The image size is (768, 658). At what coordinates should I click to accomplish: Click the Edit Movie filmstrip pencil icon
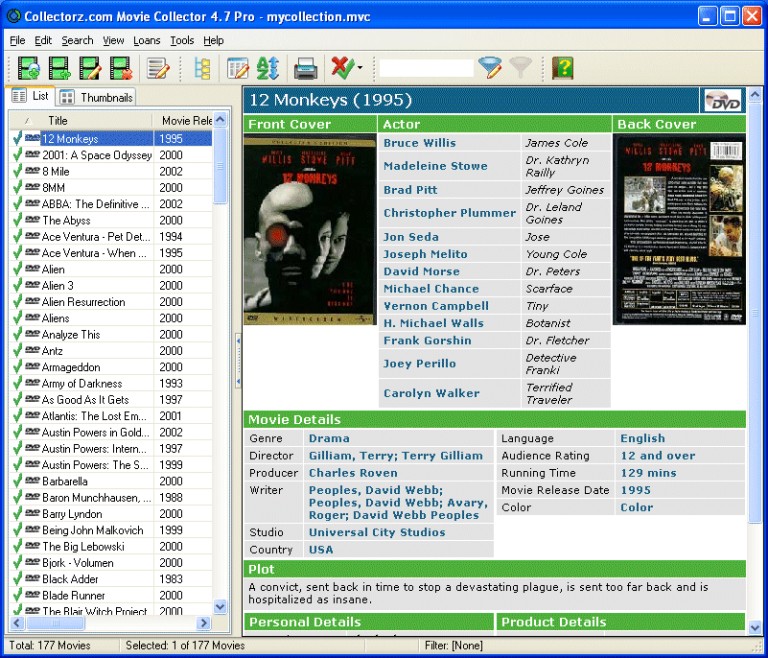click(90, 68)
